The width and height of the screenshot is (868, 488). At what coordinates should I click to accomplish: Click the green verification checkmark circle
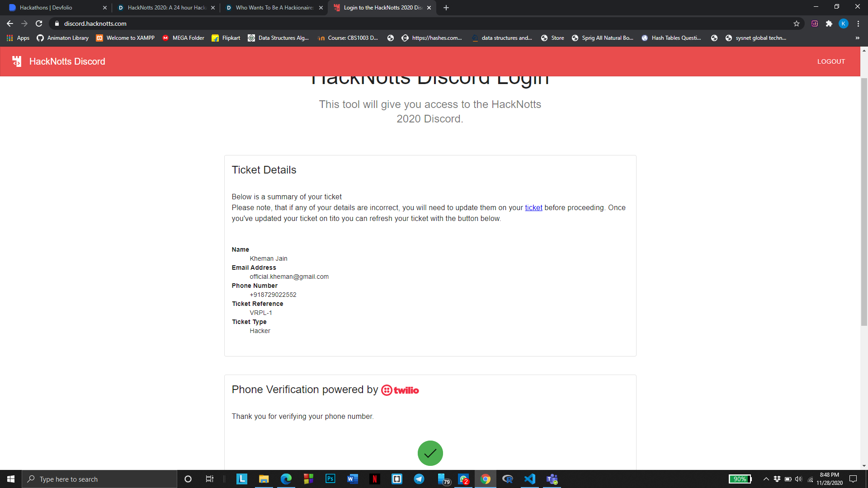[430, 453]
